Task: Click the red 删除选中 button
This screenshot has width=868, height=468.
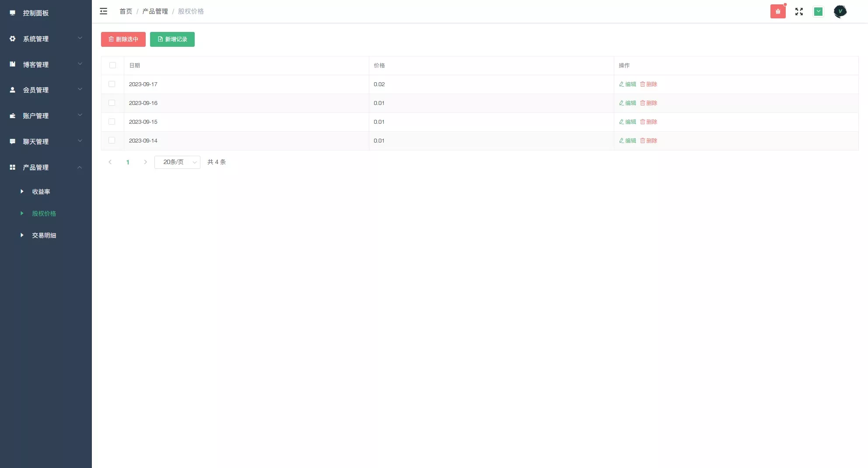Action: (x=123, y=39)
